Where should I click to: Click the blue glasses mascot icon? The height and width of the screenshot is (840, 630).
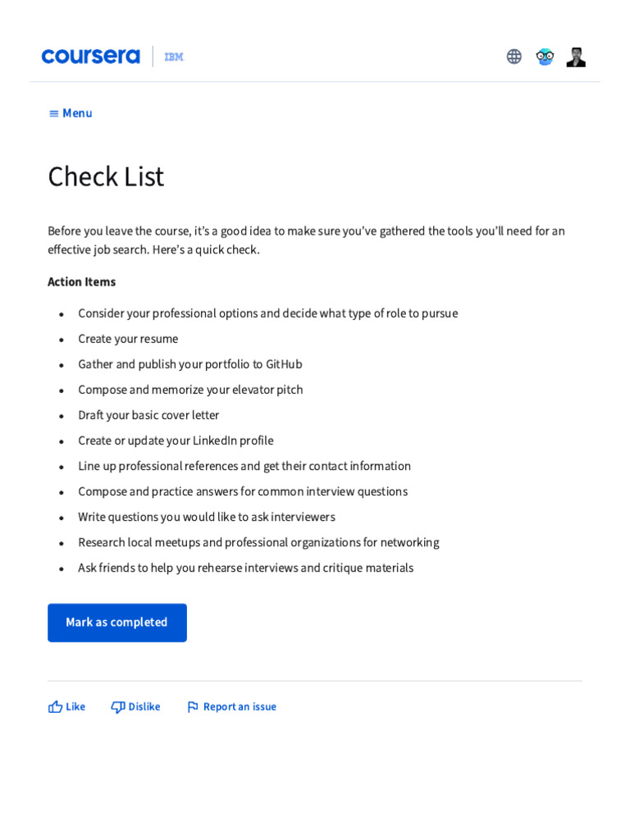click(545, 57)
